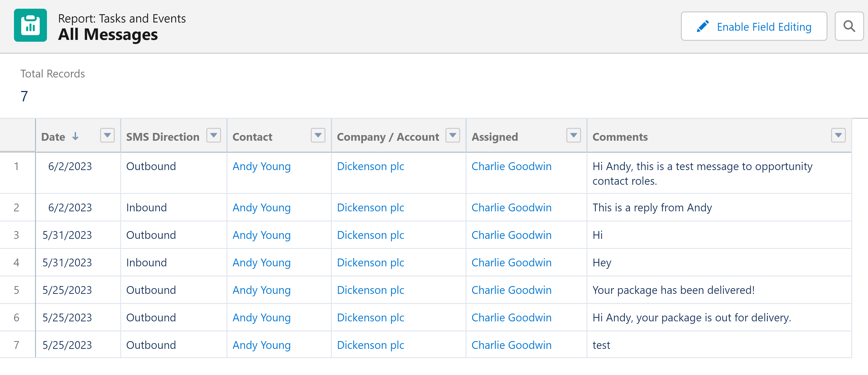868x375 pixels.
Task: Open Dickenson plc account in row 2
Action: pos(371,207)
